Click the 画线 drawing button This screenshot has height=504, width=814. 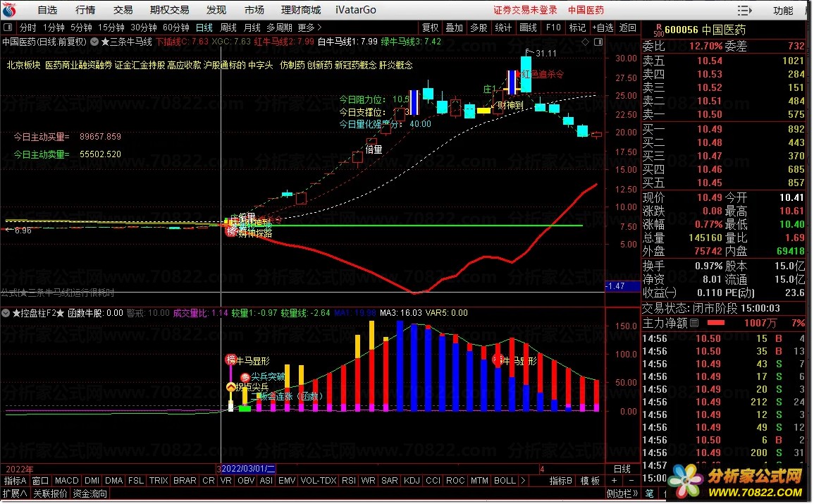click(528, 27)
